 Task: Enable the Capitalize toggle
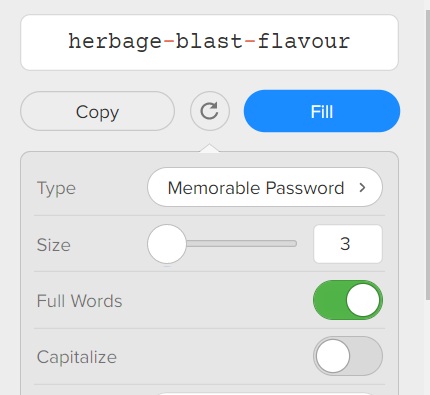[x=348, y=356]
